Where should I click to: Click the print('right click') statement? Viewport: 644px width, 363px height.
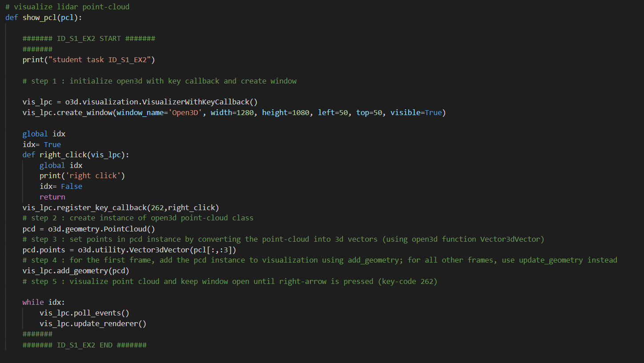coord(82,176)
